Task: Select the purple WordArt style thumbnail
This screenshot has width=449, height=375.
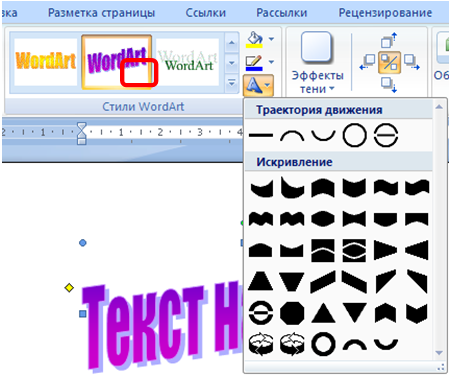Action: point(117,62)
